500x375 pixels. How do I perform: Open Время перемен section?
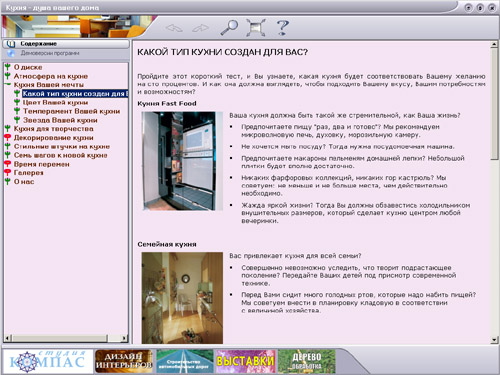point(42,164)
